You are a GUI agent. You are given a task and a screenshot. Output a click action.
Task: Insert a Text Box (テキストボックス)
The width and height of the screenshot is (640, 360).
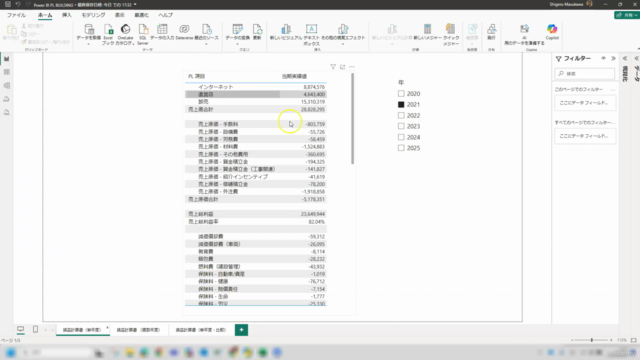pyautogui.click(x=311, y=34)
